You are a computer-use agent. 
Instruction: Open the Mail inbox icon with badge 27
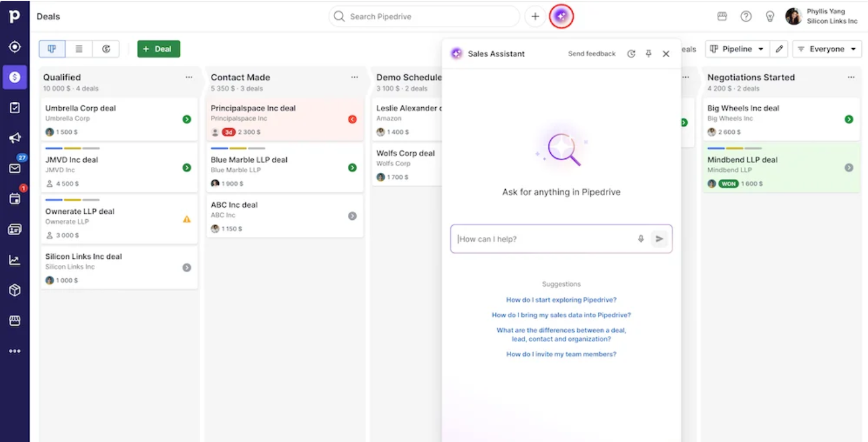point(14,169)
